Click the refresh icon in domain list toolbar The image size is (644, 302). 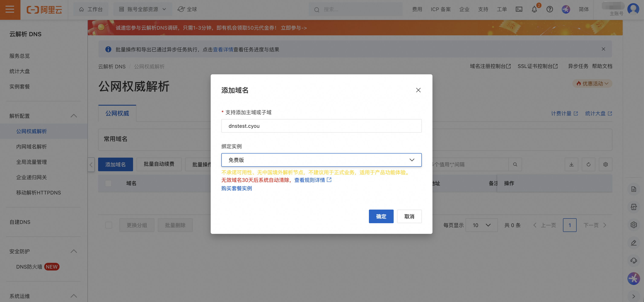[x=589, y=164]
